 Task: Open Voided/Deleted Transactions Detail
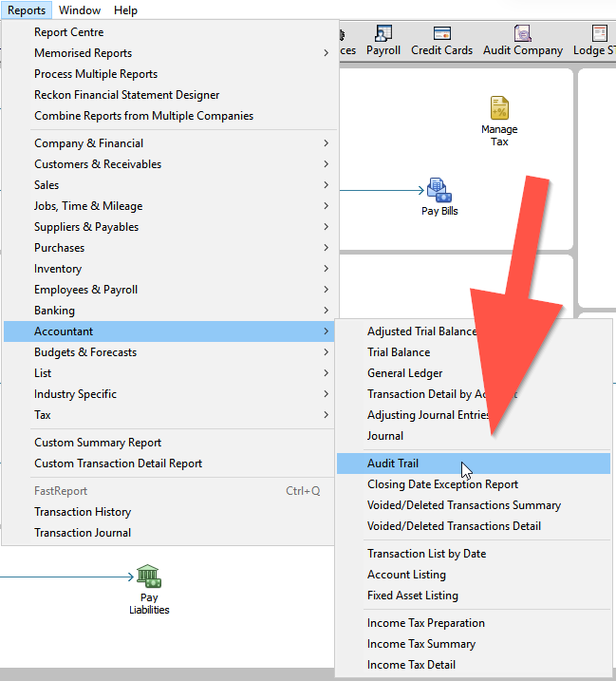click(474, 526)
